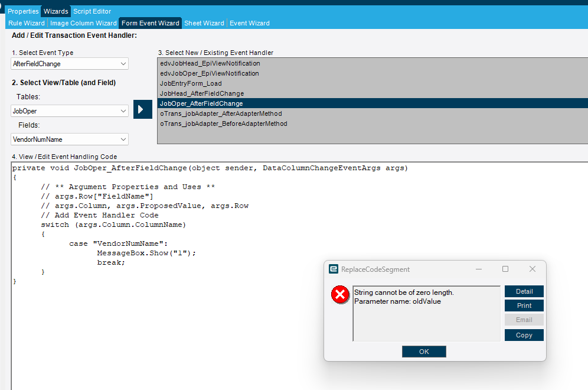
Task: Click the "// Add Event Handler Code" comment
Action: tap(100, 215)
